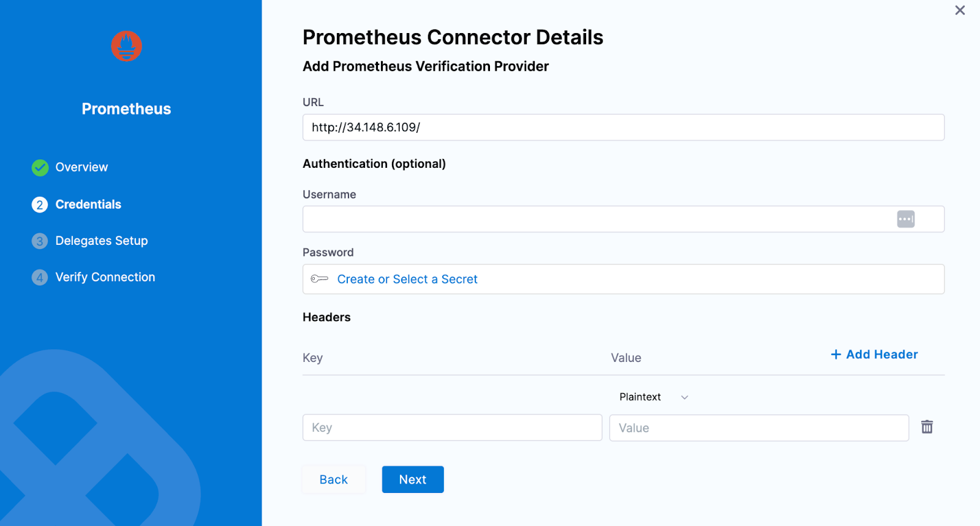Close the connector details dialog

[x=959, y=10]
